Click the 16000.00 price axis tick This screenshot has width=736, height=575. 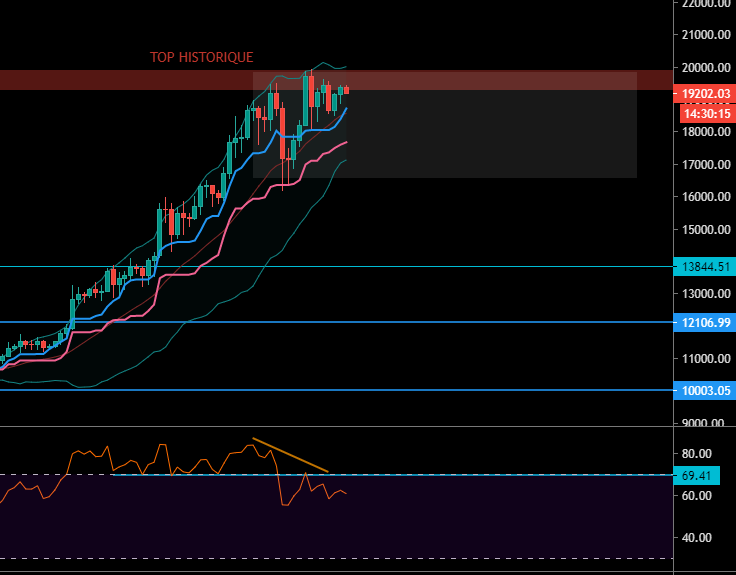point(705,197)
